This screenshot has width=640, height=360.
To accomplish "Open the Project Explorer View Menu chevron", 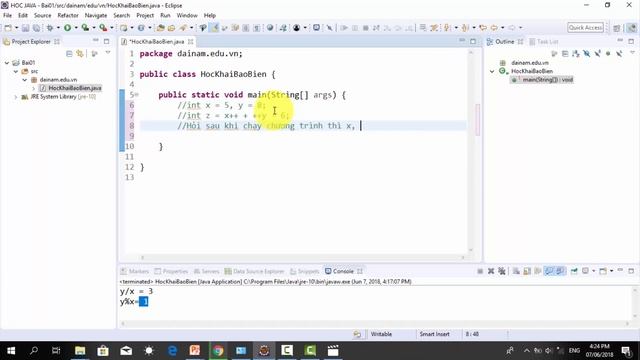I will pyautogui.click(x=108, y=53).
